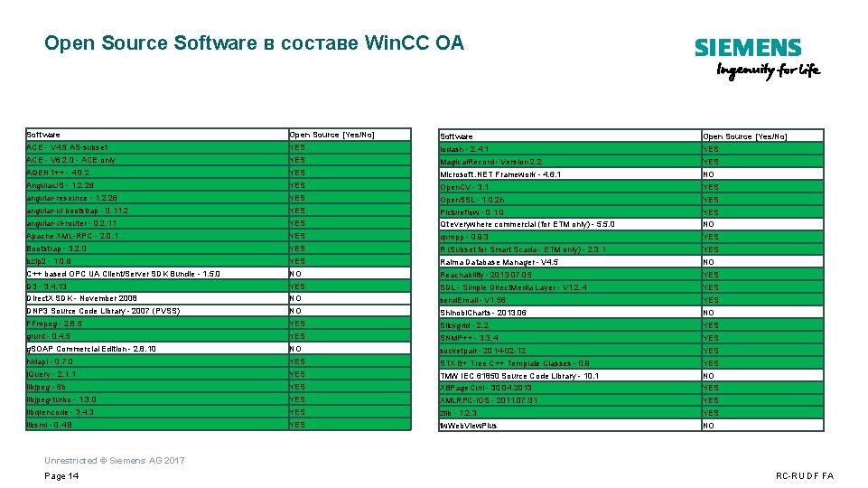Image resolution: width=868 pixels, height=488 pixels.
Task: Click the 'RC-RU DF FA' footer text
Action: tap(805, 476)
